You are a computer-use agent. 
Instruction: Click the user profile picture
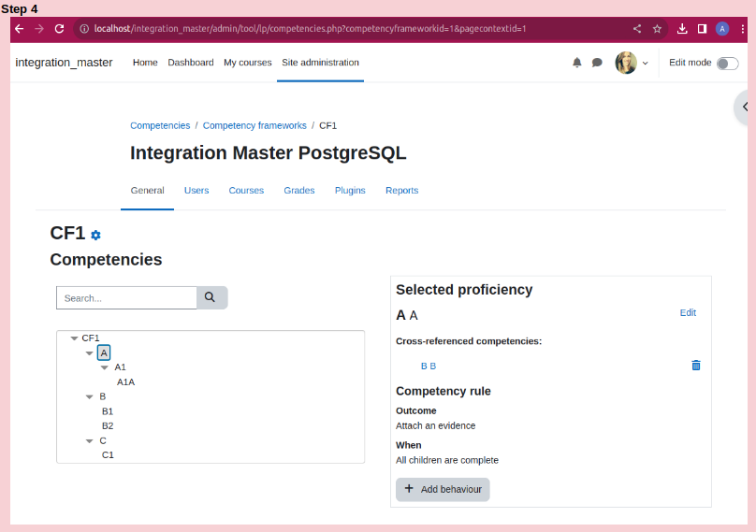(x=626, y=63)
